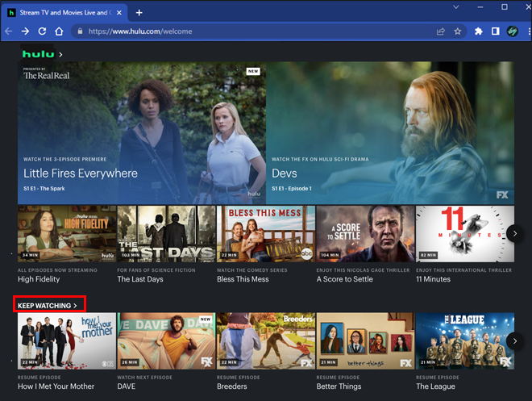Click 'For fans of science fiction' caption
Screen dimensions: 532x401
click(x=156, y=270)
